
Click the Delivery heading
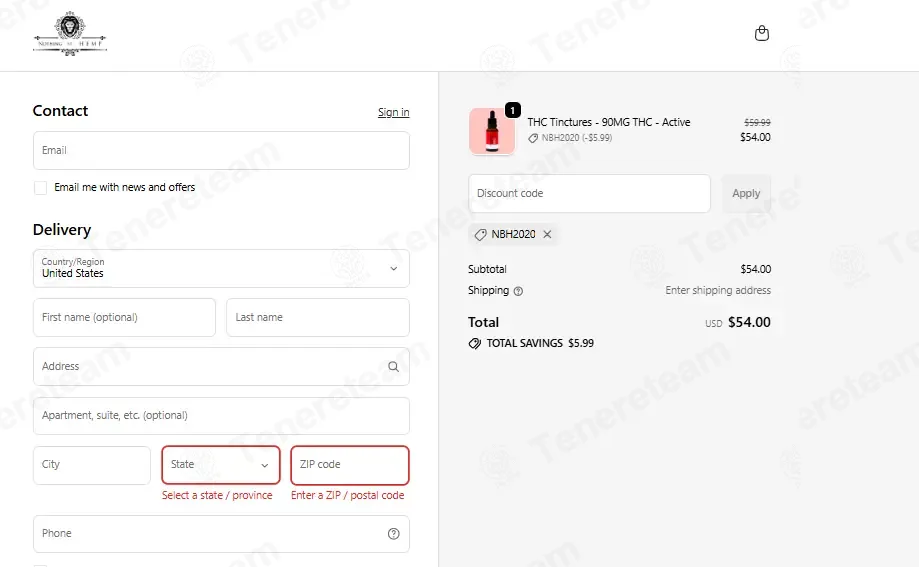pyautogui.click(x=62, y=230)
